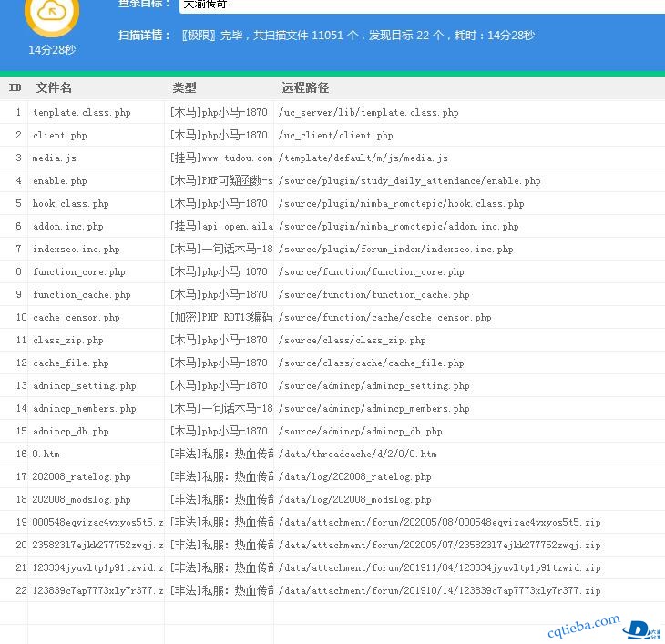Click the 远程路径 column header

click(x=305, y=87)
